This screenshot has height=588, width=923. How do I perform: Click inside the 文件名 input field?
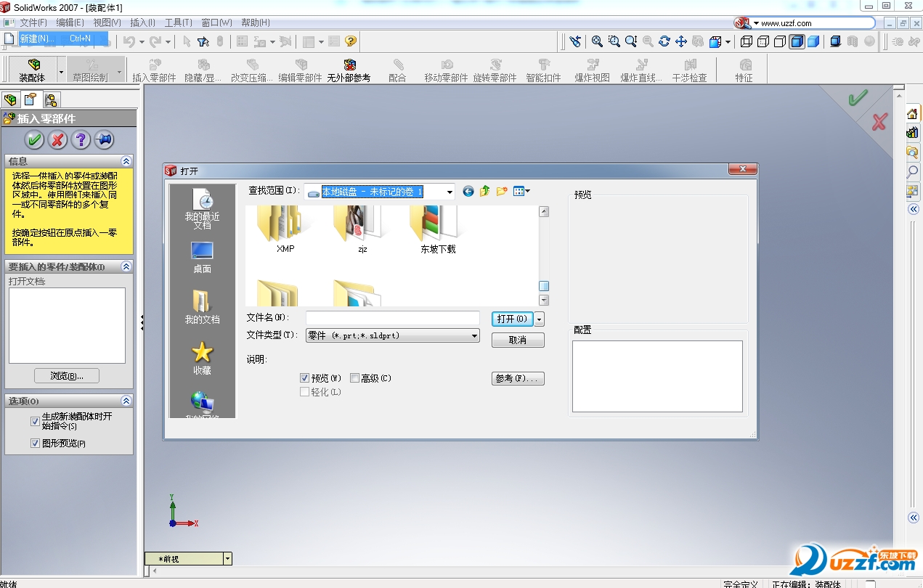[392, 317]
